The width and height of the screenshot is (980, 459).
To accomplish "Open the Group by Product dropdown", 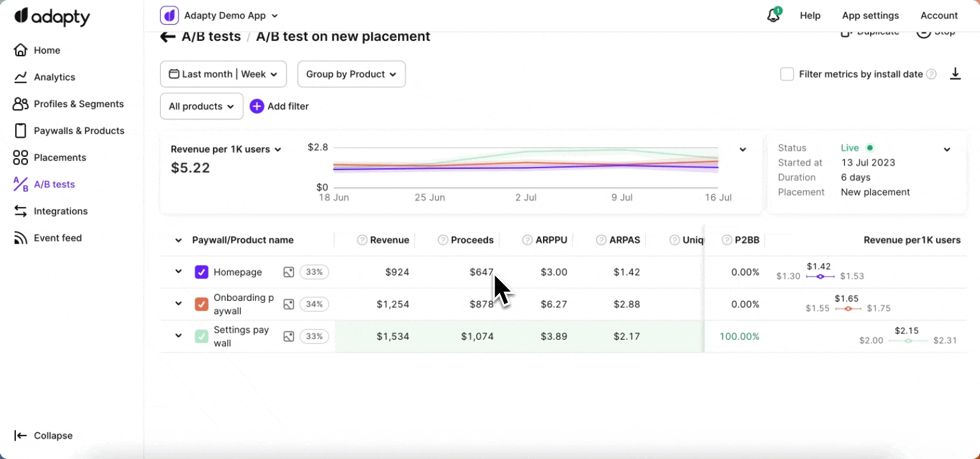I will click(351, 74).
